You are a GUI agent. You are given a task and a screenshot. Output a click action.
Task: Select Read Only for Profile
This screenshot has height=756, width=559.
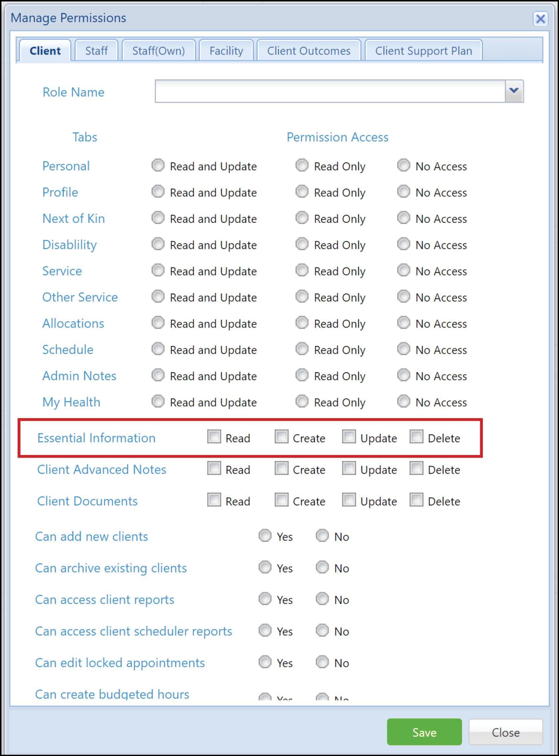(x=302, y=192)
